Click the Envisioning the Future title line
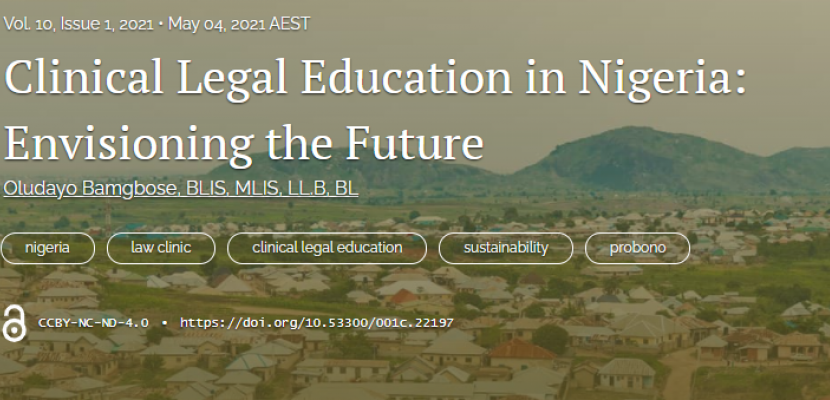 pos(243,143)
